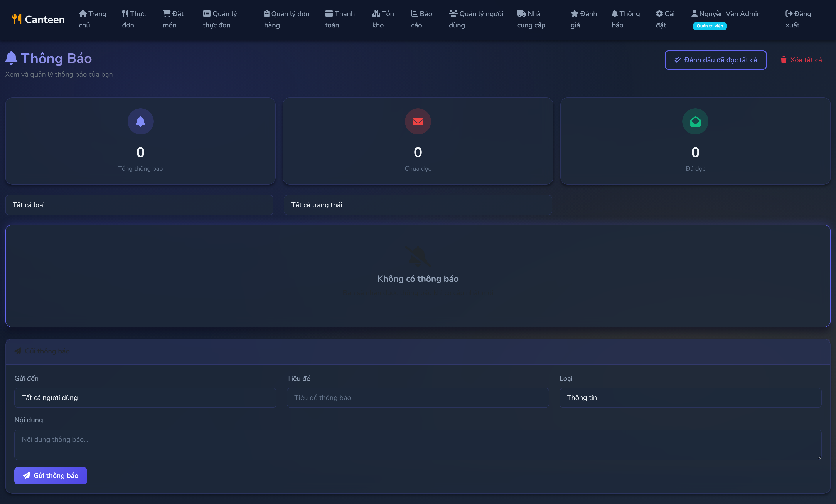Open the Thanh toán payment page
Screen dimensions: 836x504
(340, 19)
